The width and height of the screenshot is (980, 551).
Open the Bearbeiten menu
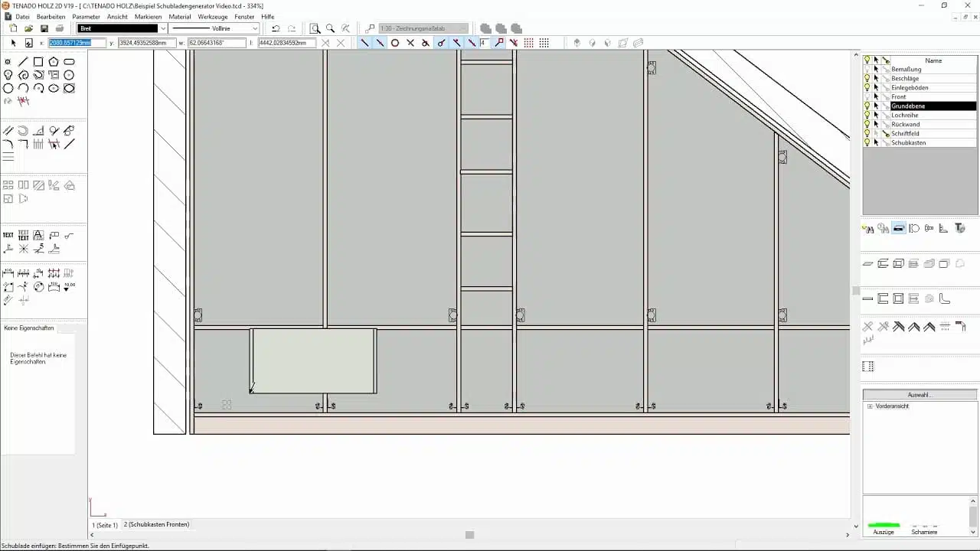[x=51, y=17]
